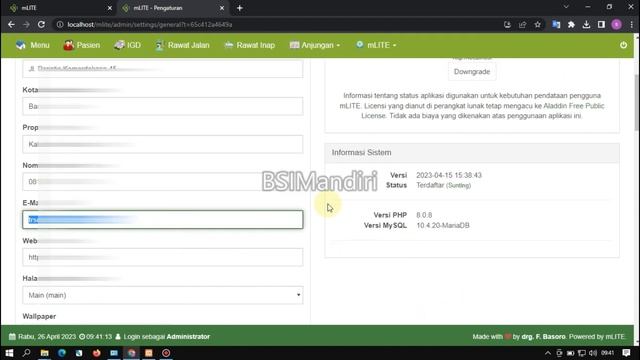Open File Explorer from the taskbar
Screen dimensions: 640x360
click(x=44, y=353)
